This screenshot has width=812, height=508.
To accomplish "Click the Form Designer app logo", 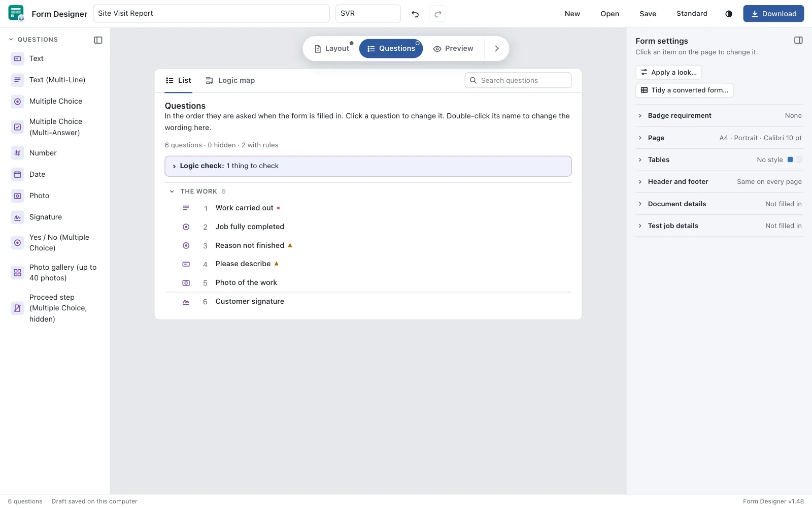I will tap(16, 13).
